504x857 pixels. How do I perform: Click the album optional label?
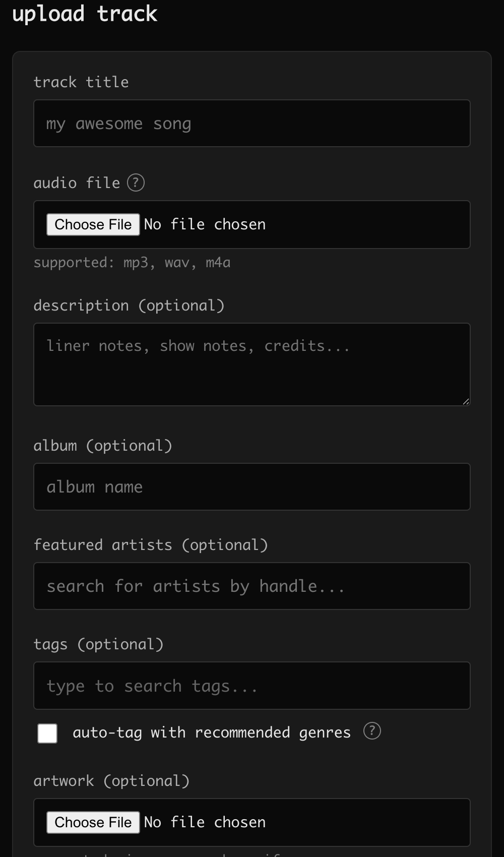(103, 445)
